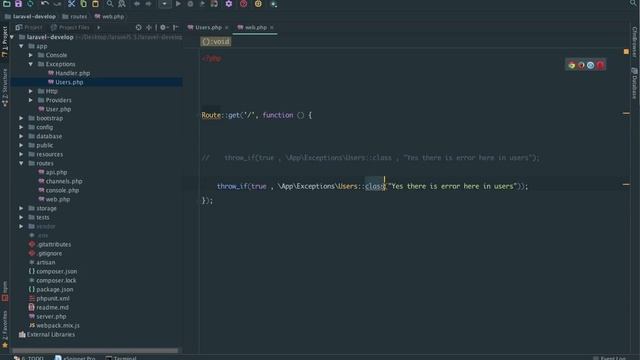The width and height of the screenshot is (640, 360).
Task: Click the red Help circle icon
Action: 244,4
